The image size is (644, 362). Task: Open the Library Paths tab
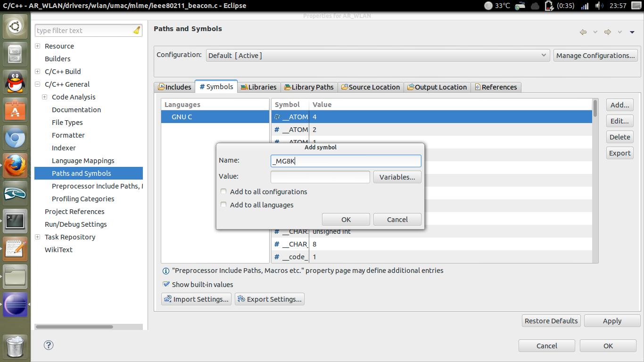309,87
